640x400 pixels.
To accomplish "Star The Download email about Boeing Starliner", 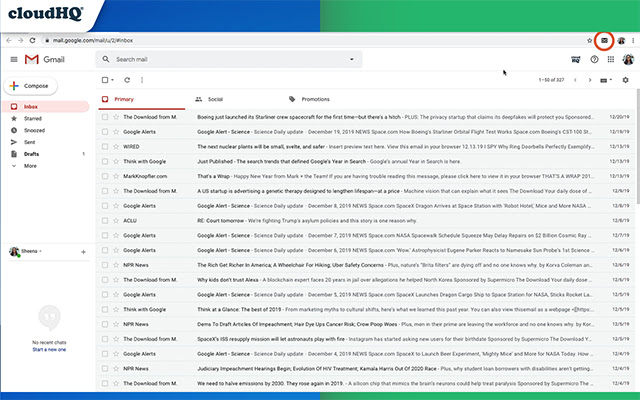I will pos(116,117).
